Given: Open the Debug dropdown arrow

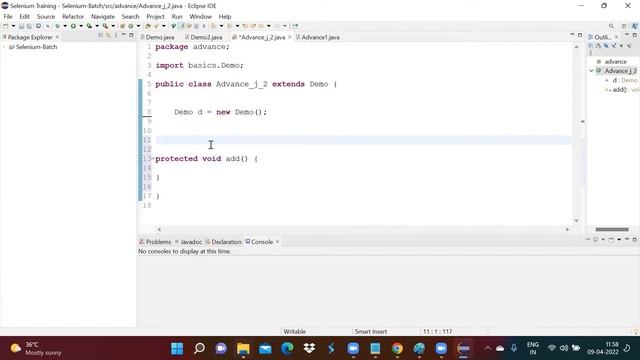Looking at the screenshot, I should 65,26.
